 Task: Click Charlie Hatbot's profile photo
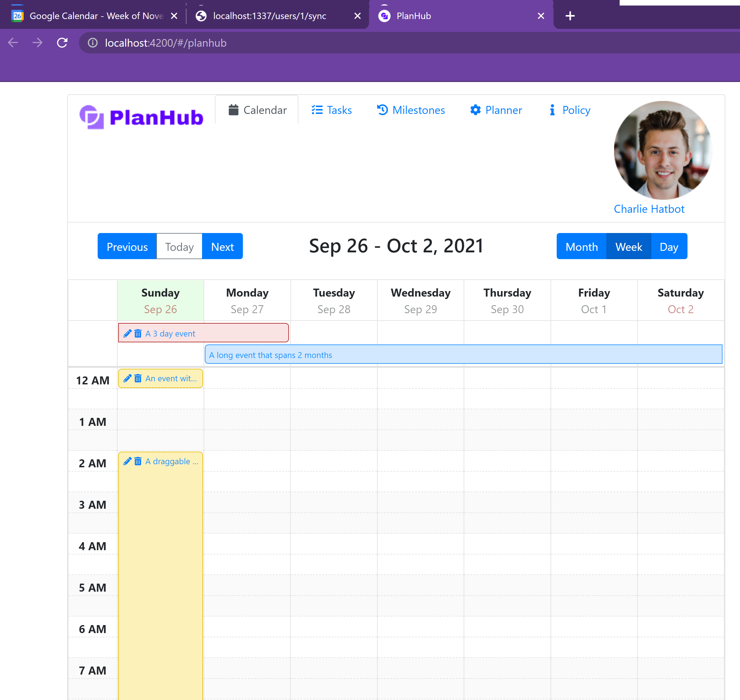click(x=663, y=150)
